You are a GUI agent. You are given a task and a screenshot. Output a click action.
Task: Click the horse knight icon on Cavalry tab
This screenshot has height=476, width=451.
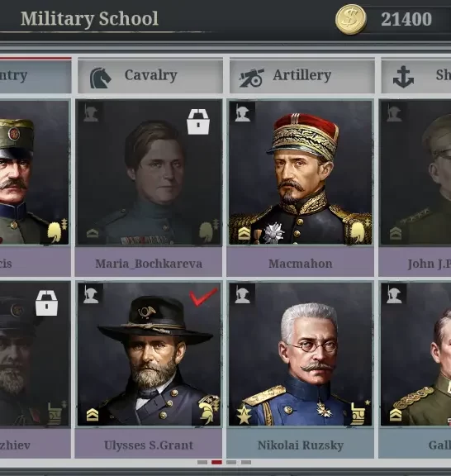101,78
